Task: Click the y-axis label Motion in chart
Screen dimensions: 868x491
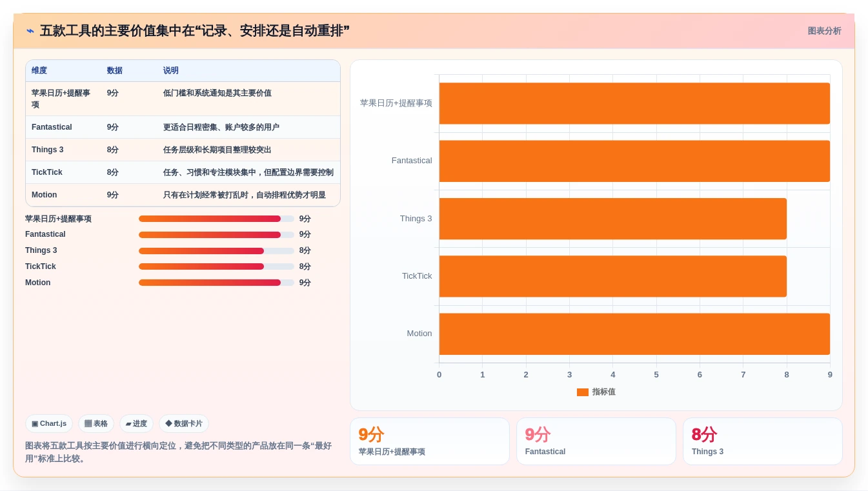Action: [x=419, y=334]
